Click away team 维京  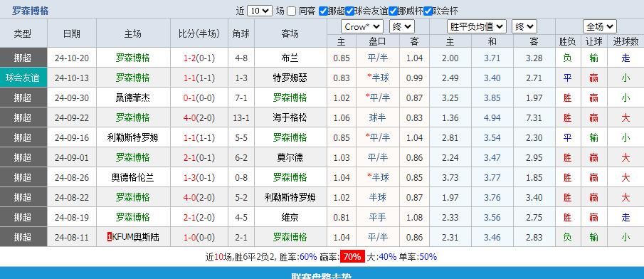pos(290,217)
